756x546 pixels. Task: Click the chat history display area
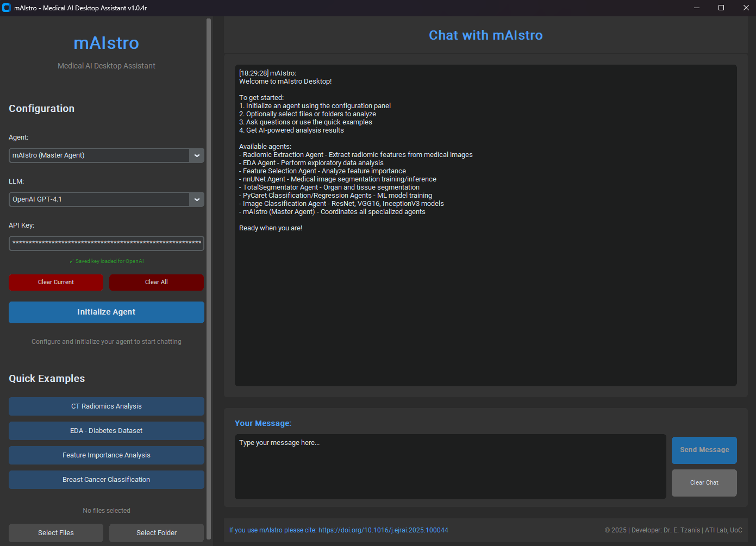click(486, 225)
